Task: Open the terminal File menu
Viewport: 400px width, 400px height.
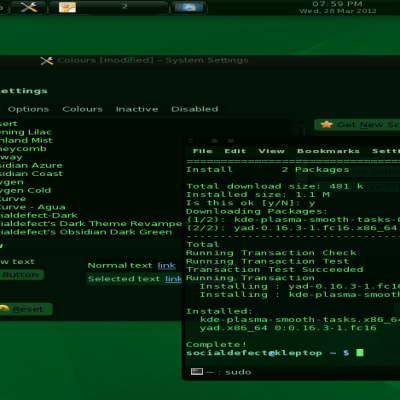Action: click(202, 151)
